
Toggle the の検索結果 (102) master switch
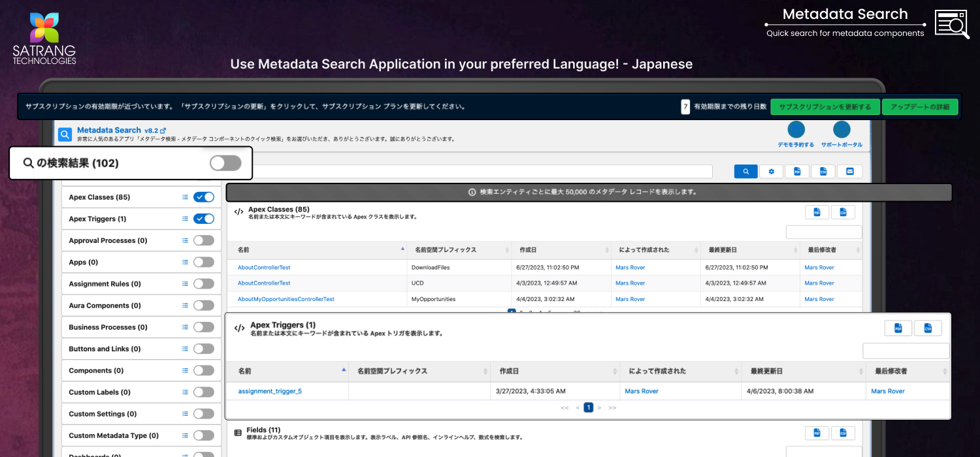tap(225, 163)
